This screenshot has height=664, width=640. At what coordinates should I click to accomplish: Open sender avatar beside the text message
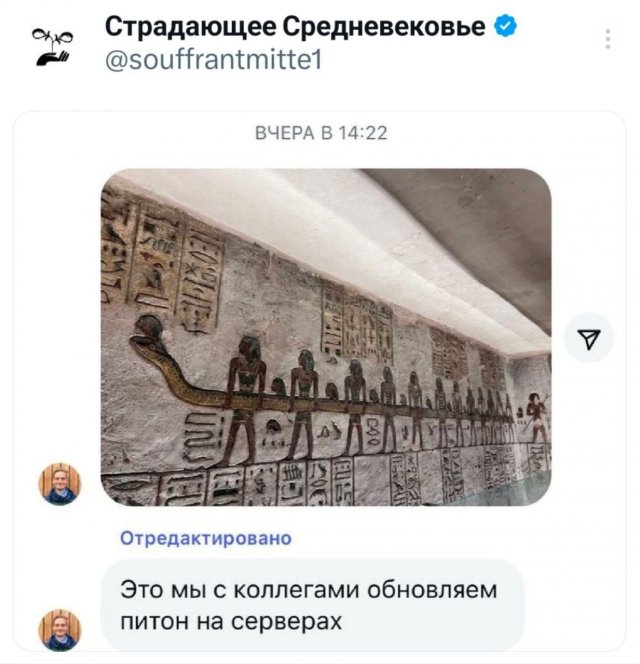point(60,630)
